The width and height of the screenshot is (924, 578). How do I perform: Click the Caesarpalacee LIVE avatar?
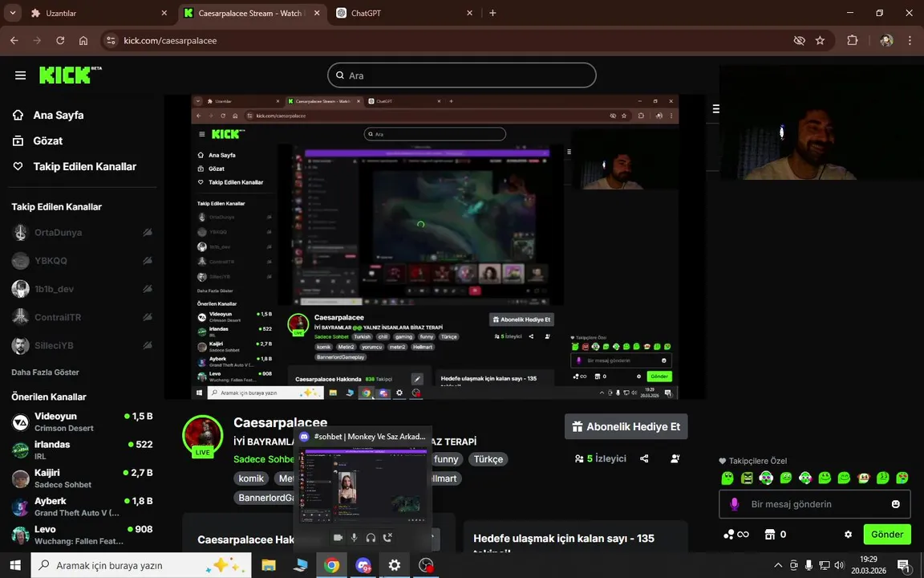(203, 437)
